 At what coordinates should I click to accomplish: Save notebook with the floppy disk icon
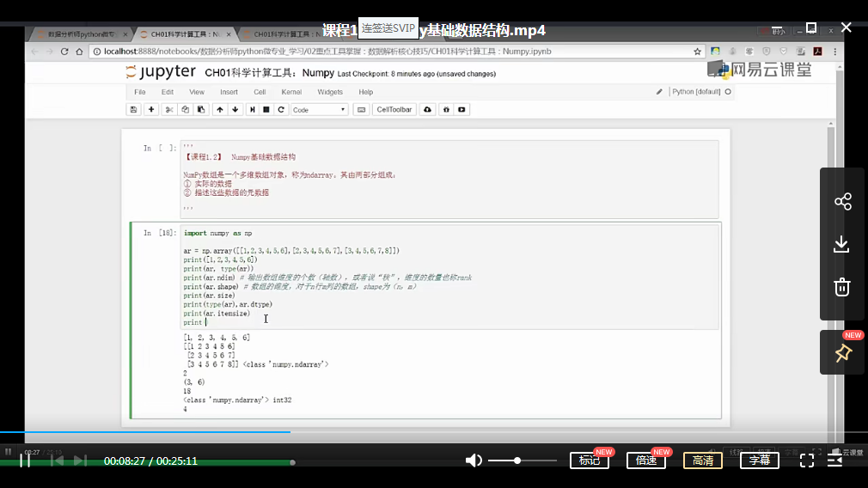[x=133, y=110]
